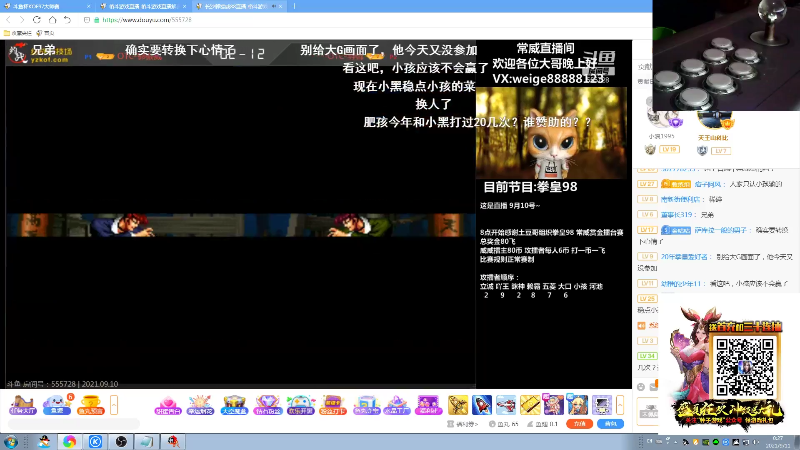Send the treasure chest gift
The height and width of the screenshot is (450, 800).
click(x=234, y=405)
